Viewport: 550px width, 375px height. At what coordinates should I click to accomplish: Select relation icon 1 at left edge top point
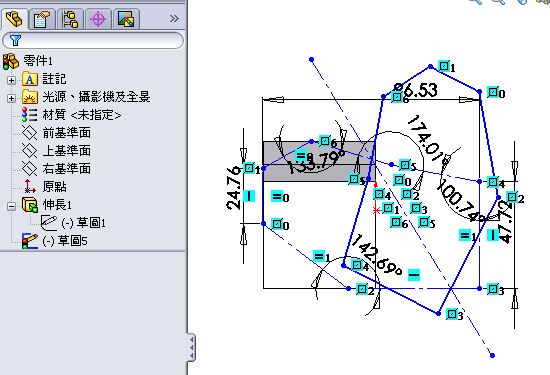pos(249,168)
